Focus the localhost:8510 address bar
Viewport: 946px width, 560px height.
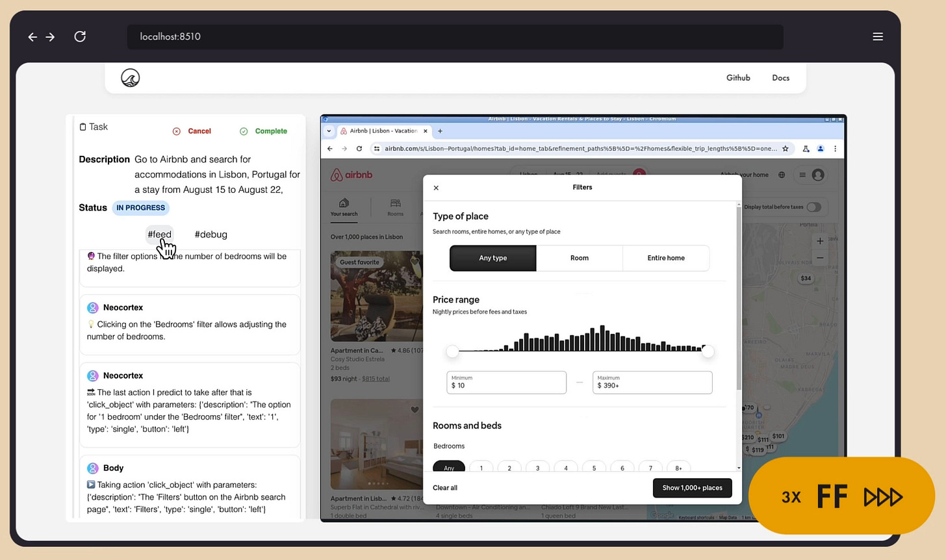455,37
